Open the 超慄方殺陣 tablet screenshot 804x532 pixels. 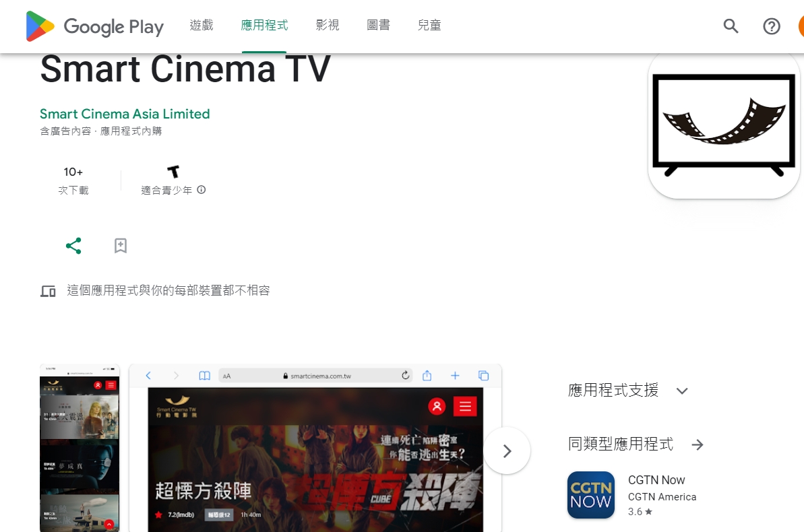coord(315,448)
